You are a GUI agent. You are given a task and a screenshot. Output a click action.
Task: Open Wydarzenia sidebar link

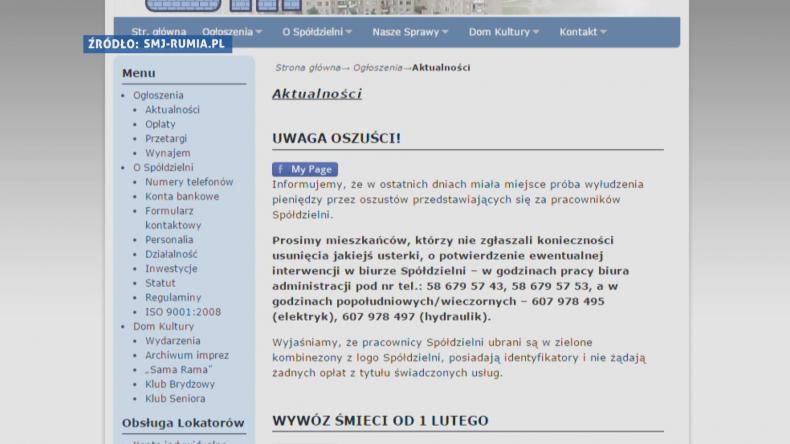tap(173, 341)
